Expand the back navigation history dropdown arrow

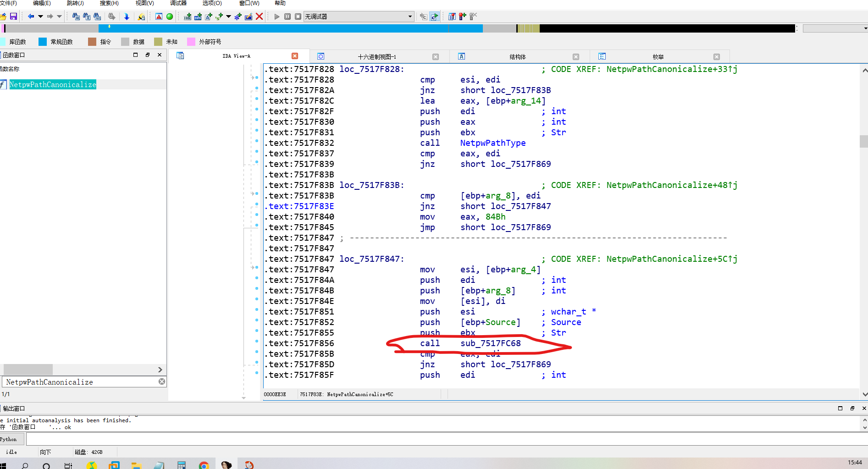click(40, 17)
